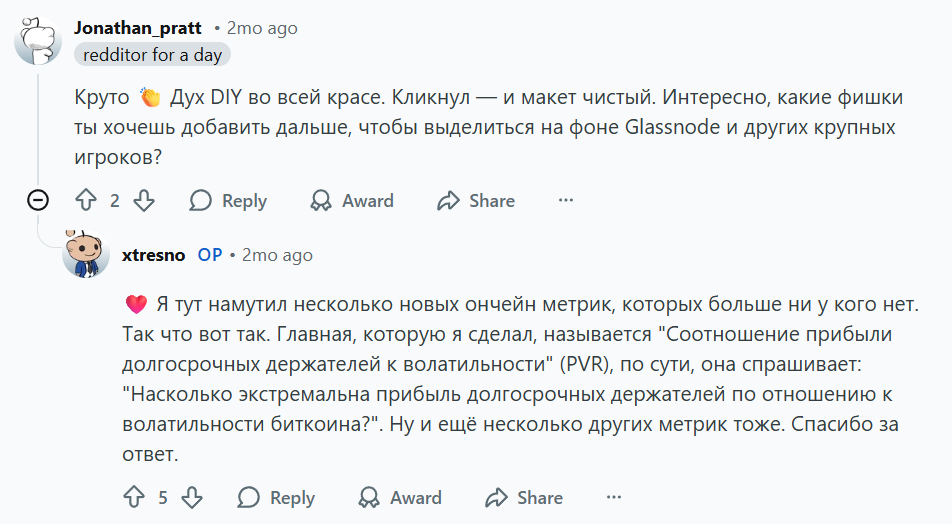Open xtresno's user profile link
The height and width of the screenshot is (524, 952).
click(153, 255)
